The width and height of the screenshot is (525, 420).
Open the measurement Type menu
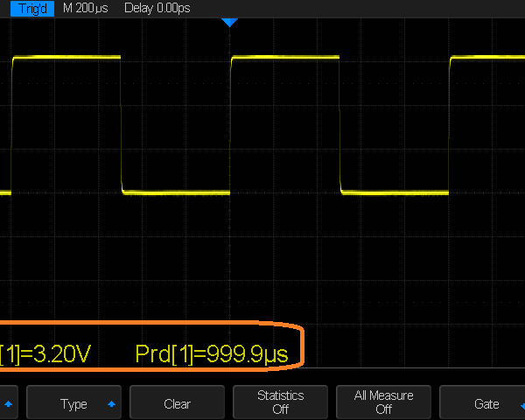(x=74, y=403)
